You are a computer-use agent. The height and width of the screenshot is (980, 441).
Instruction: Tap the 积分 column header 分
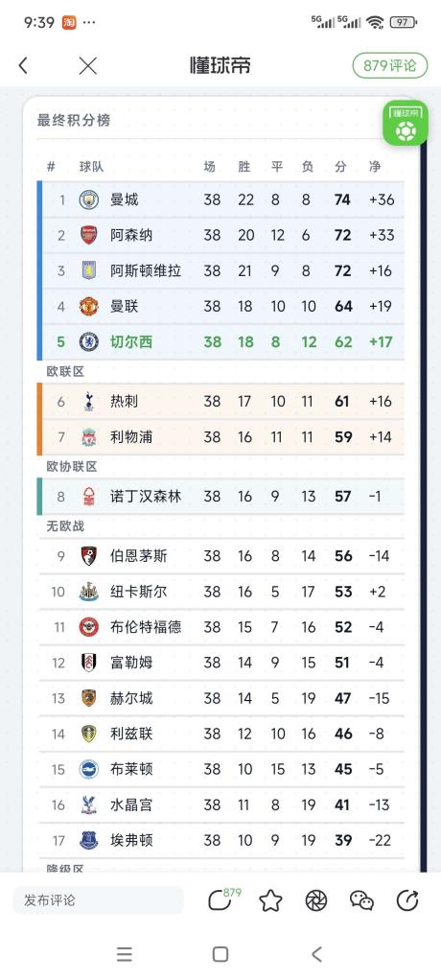point(340,167)
